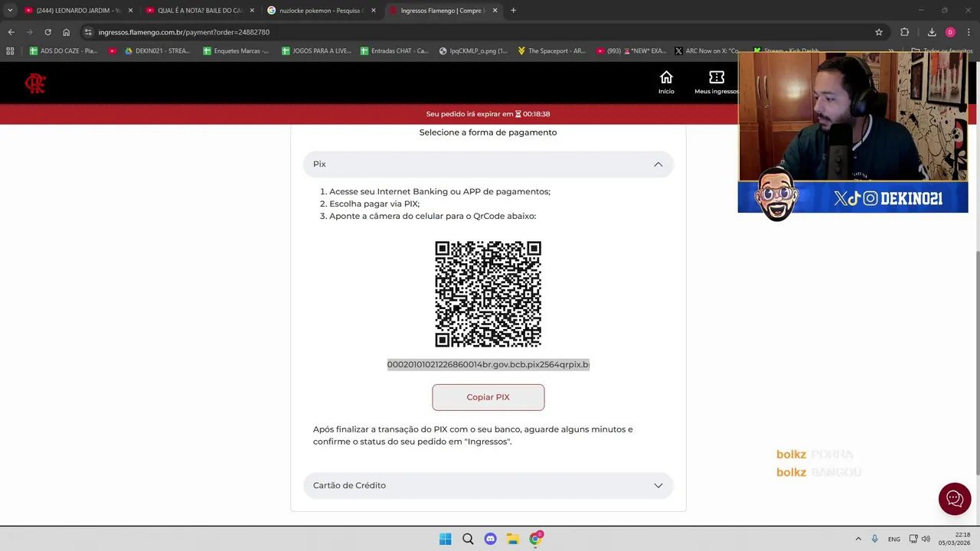
Task: Show hidden system tray icons
Action: click(x=857, y=539)
